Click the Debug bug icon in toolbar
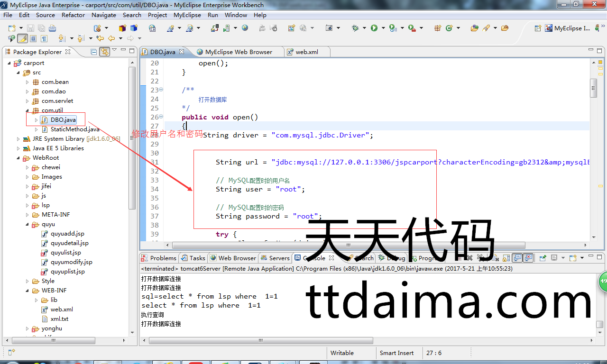Screen dimensions: 607x364 pyautogui.click(x=355, y=28)
